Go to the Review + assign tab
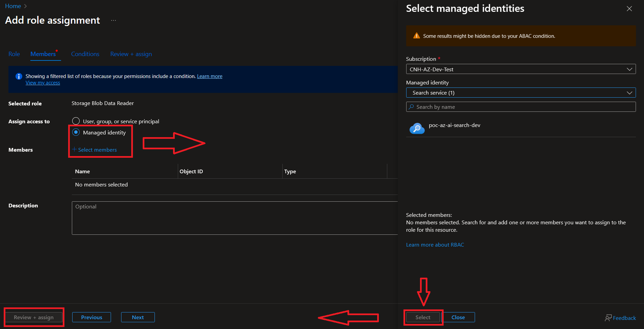The width and height of the screenshot is (644, 329). (131, 54)
